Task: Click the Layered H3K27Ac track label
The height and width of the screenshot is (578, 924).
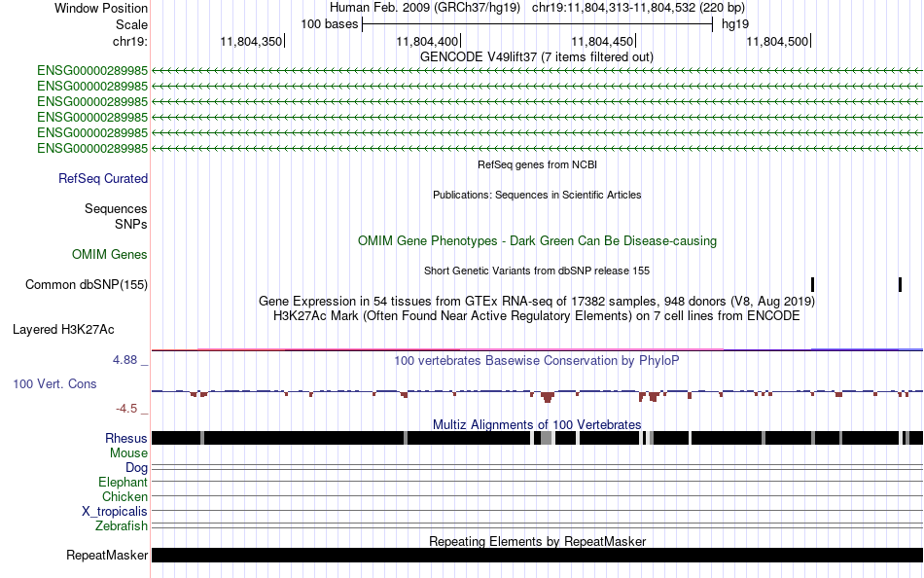Action: click(x=63, y=329)
